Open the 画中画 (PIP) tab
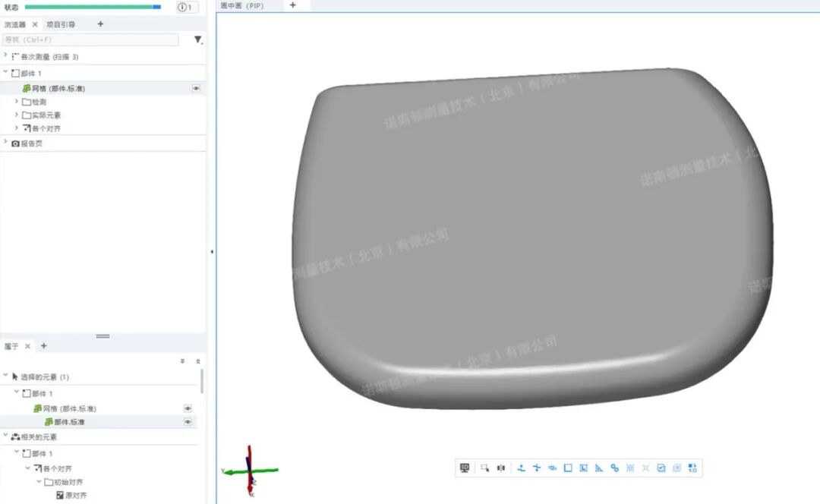Screen dimensions: 820x504 (x=241, y=5)
